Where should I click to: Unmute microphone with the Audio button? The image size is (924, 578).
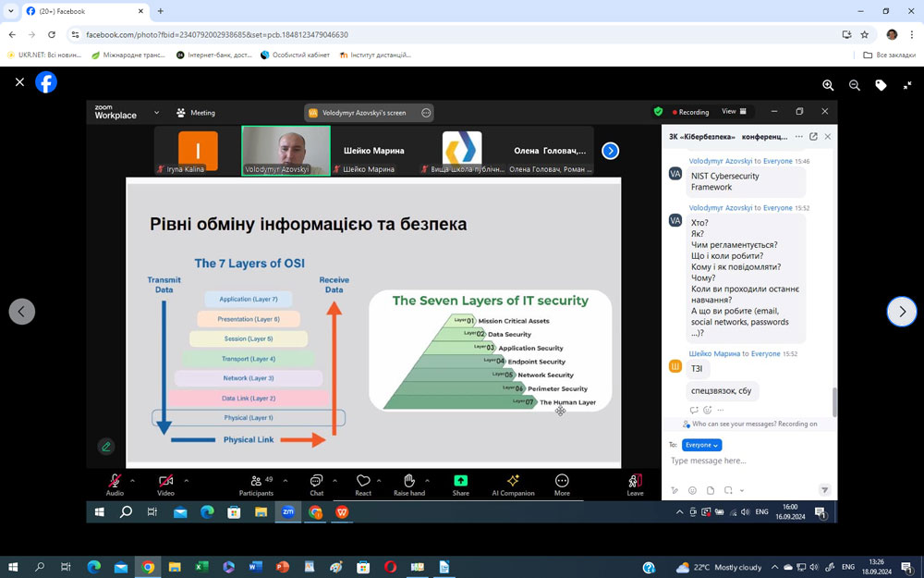coord(115,485)
